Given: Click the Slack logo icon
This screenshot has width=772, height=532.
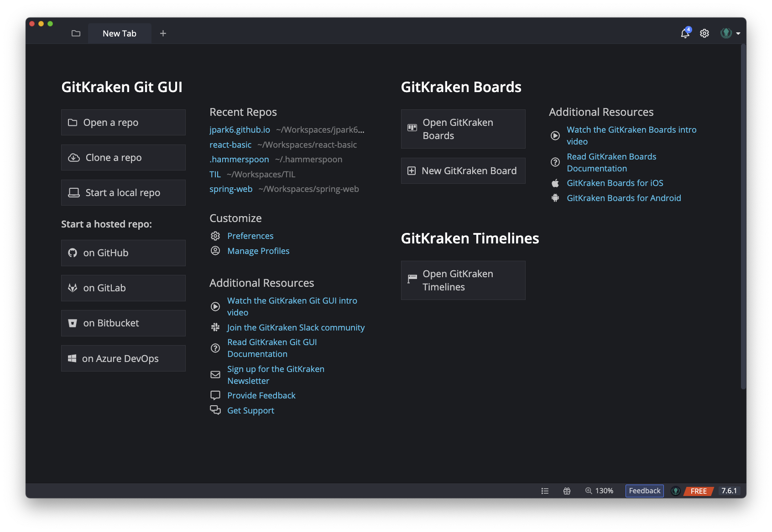Looking at the screenshot, I should coord(215,327).
